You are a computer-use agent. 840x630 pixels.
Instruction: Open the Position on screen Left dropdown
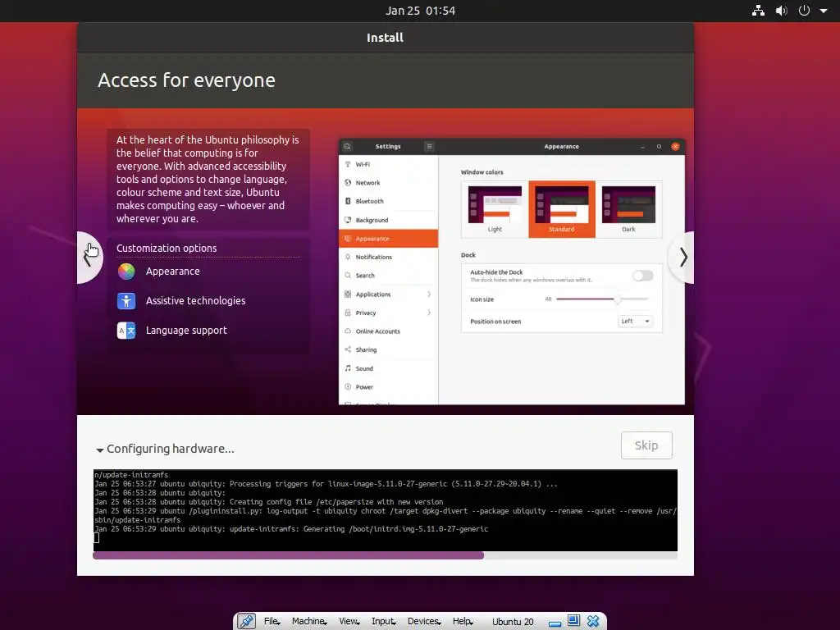click(636, 322)
